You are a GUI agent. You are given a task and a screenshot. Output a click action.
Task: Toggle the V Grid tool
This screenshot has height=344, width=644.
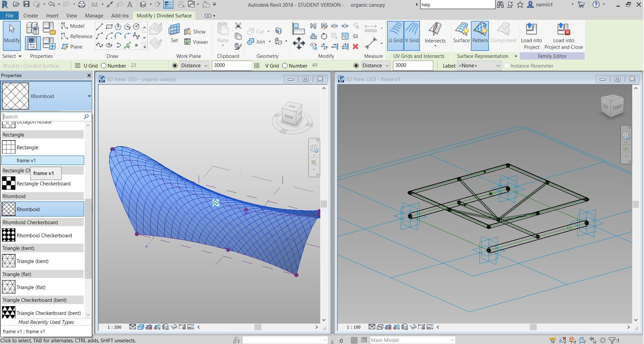coord(412,35)
